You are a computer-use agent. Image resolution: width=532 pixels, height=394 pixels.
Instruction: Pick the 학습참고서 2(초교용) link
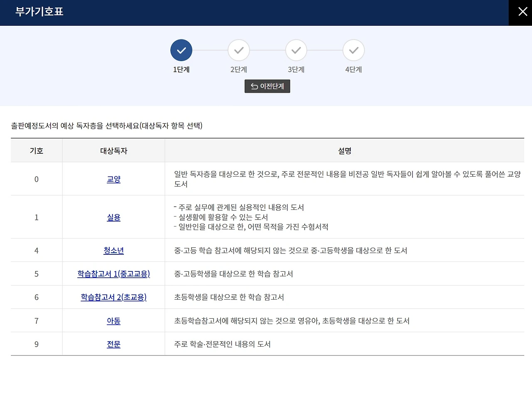pyautogui.click(x=113, y=297)
